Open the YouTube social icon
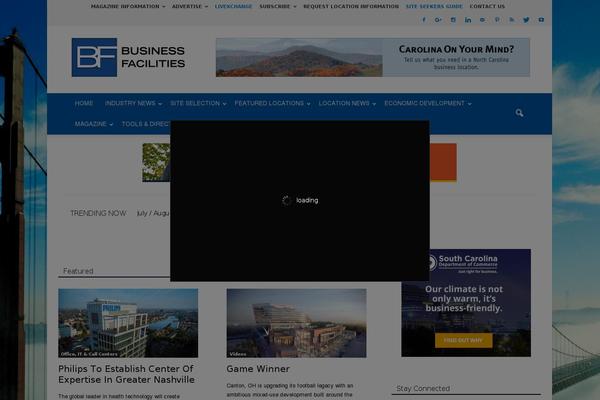 click(541, 20)
